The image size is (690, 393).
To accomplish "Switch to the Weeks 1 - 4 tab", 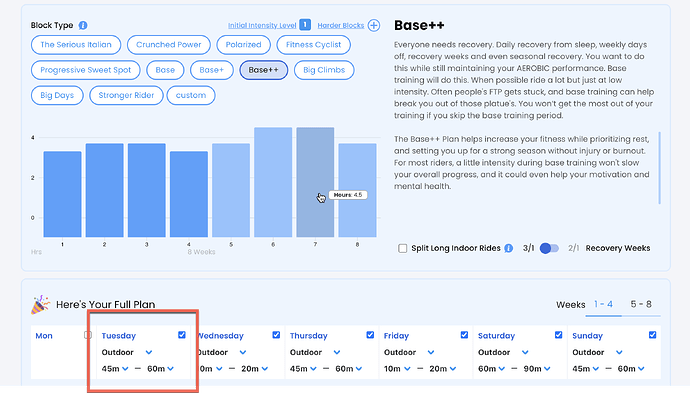I will pos(603,304).
